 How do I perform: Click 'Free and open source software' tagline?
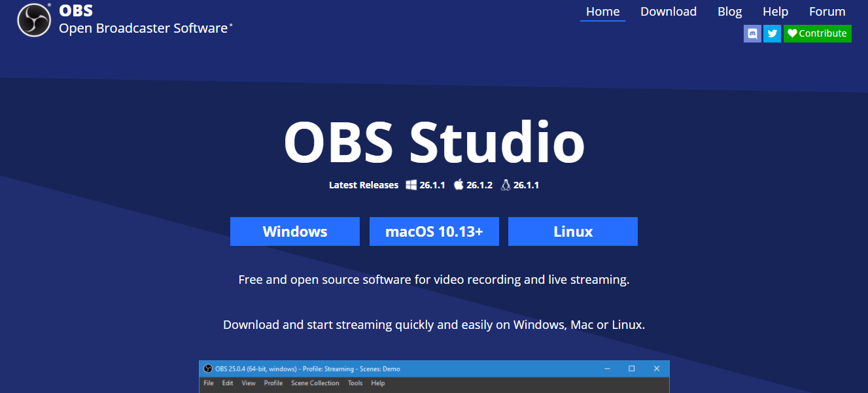coord(434,280)
